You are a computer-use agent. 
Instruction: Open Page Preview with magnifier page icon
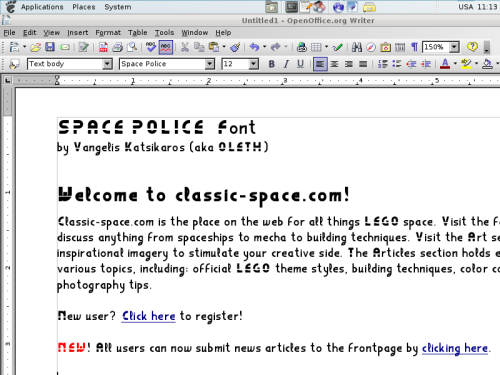(132, 47)
